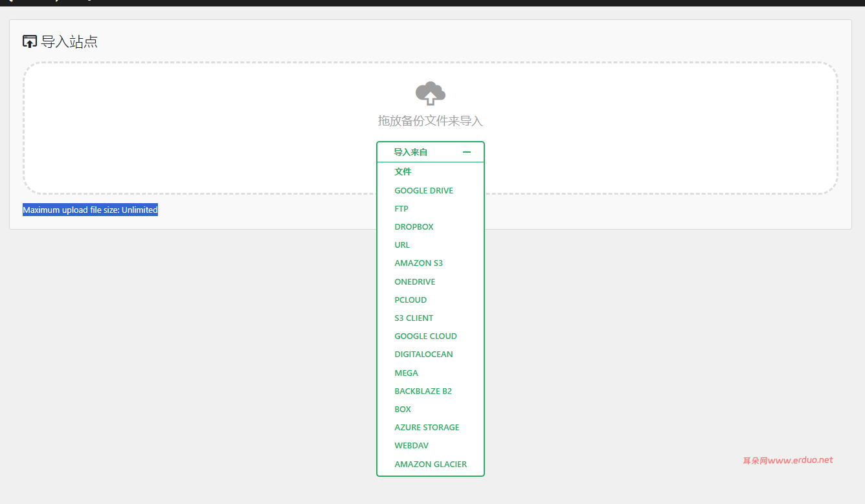Click the import site icon beside 导入站点
The image size is (865, 504).
click(30, 41)
